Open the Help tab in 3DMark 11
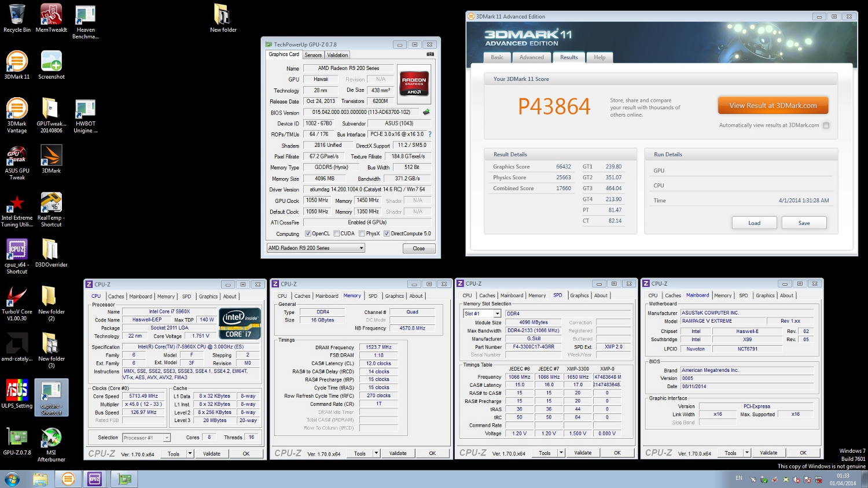Screen dimensions: 868x488 pyautogui.click(x=599, y=57)
